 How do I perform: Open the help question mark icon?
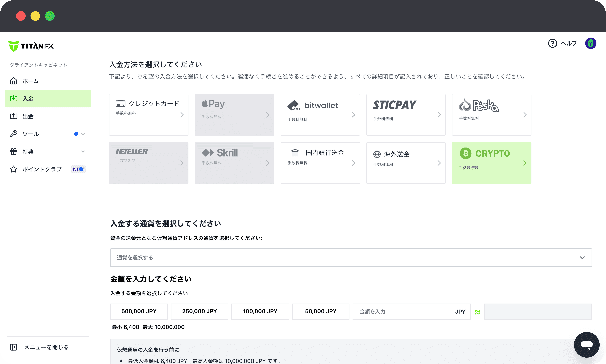pyautogui.click(x=552, y=43)
